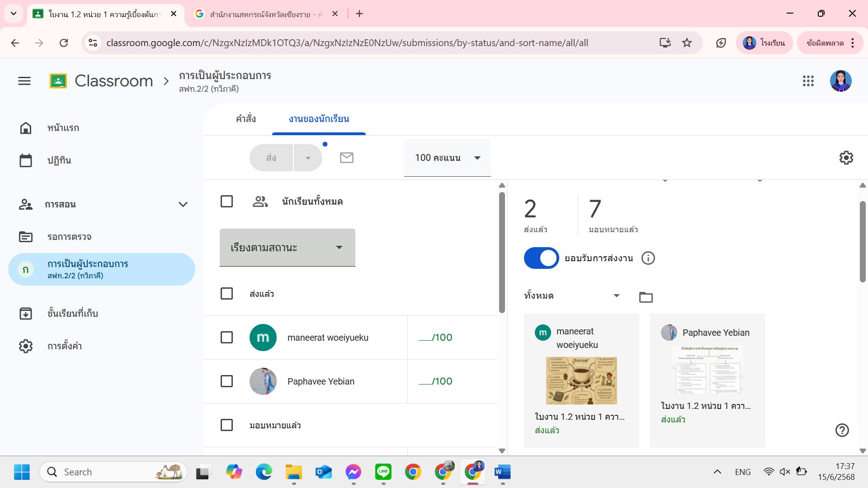Open maneerat woeiyueku's coffee submission thumbnail
This screenshot has height=488, width=868.
581,380
